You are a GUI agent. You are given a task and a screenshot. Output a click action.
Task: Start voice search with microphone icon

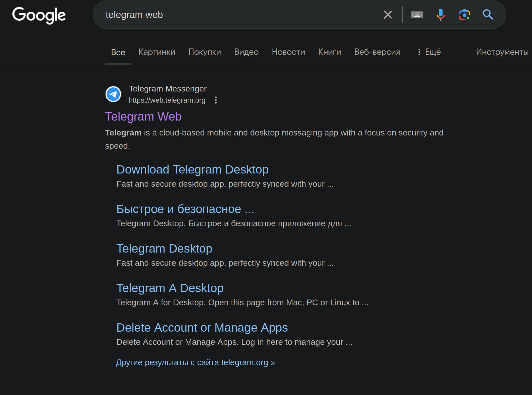coord(441,15)
